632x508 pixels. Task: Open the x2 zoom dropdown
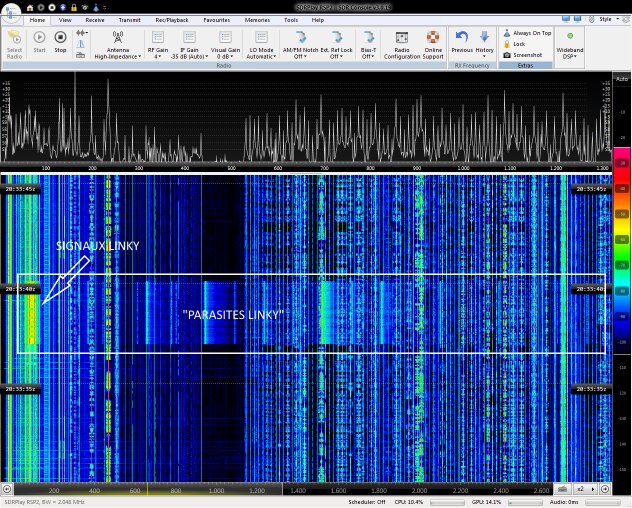tap(585, 489)
